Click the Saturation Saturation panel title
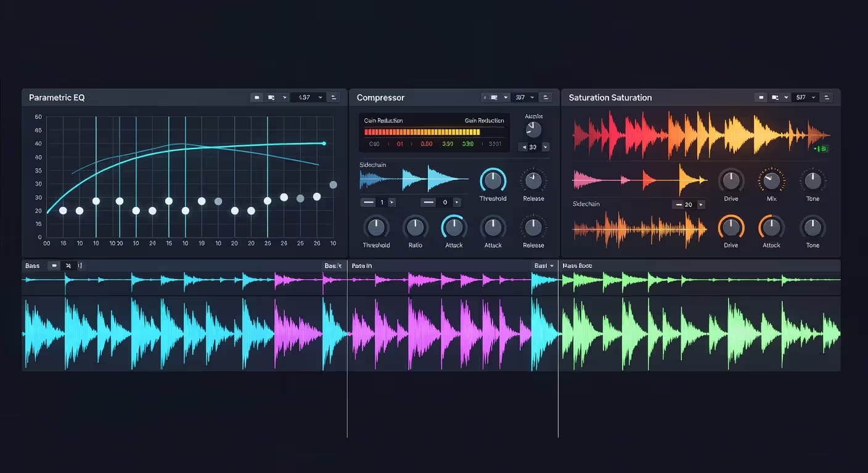The image size is (868, 473). click(x=610, y=97)
